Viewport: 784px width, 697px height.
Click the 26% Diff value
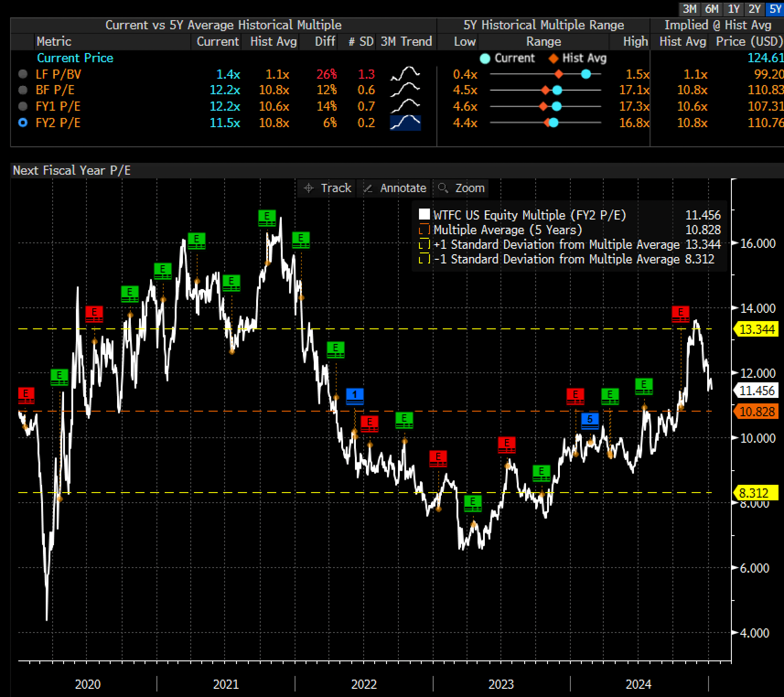tap(327, 74)
